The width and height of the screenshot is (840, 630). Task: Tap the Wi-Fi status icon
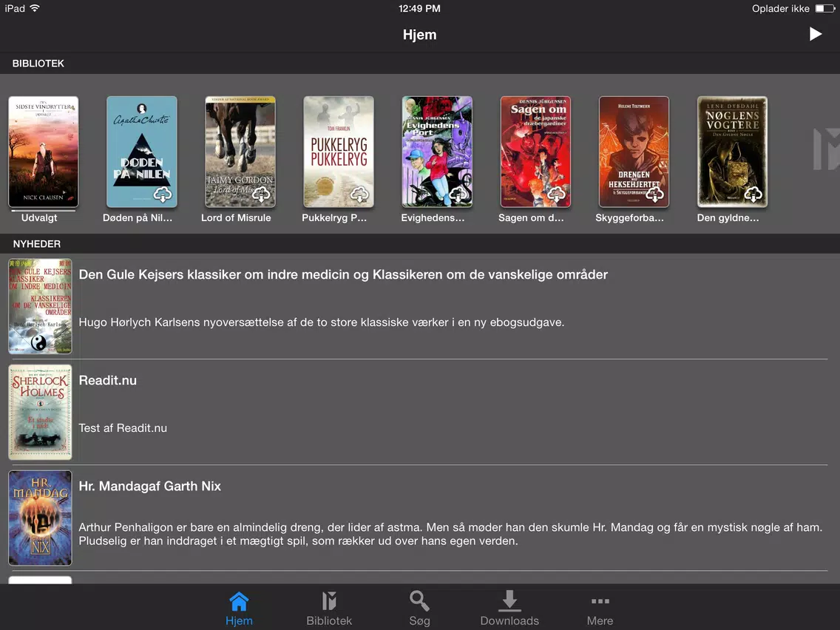pyautogui.click(x=35, y=8)
